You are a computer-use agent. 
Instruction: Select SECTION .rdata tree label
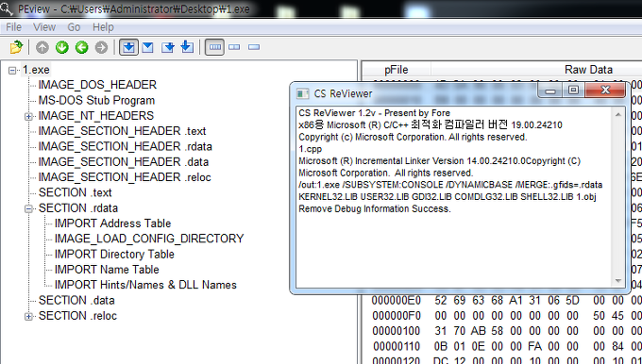pos(78,208)
